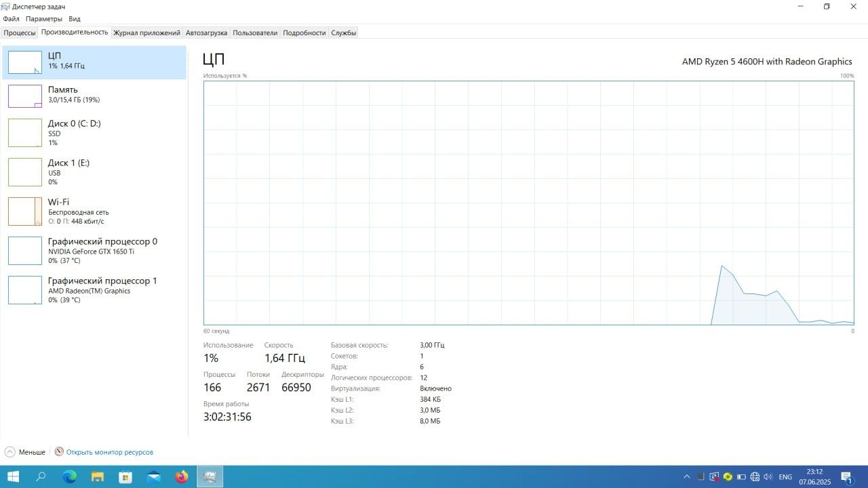Screen dimensions: 868x488
Task: Click the CPU usage graph
Action: (x=529, y=203)
